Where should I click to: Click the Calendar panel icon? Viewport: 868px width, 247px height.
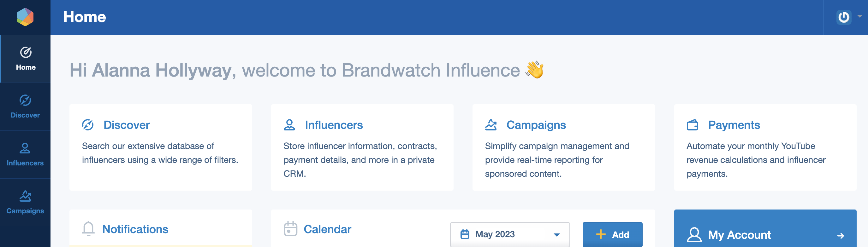(x=290, y=229)
